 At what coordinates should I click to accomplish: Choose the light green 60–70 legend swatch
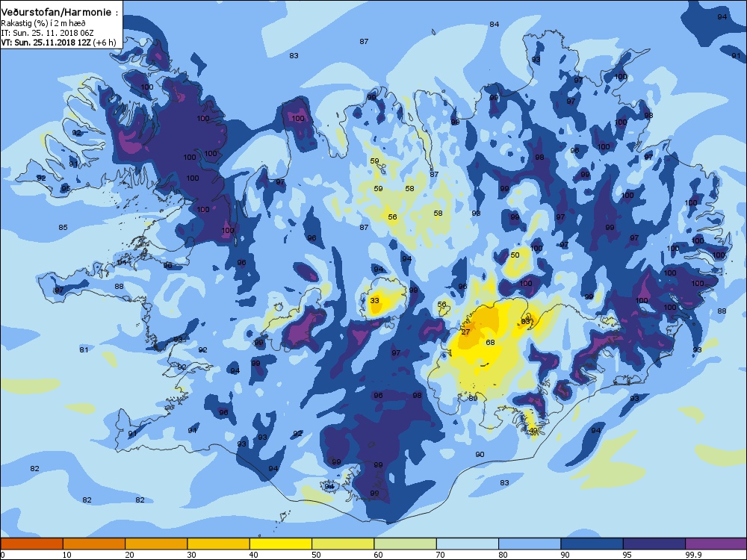[406, 544]
